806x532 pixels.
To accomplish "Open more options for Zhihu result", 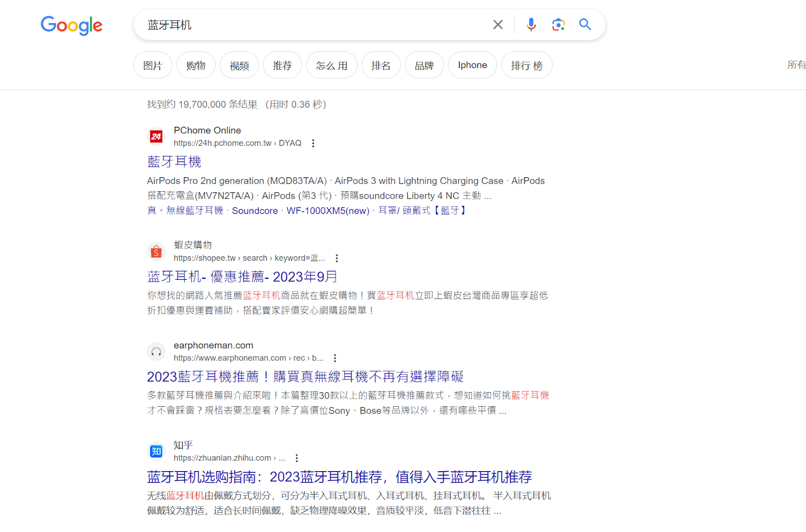I will coord(297,458).
